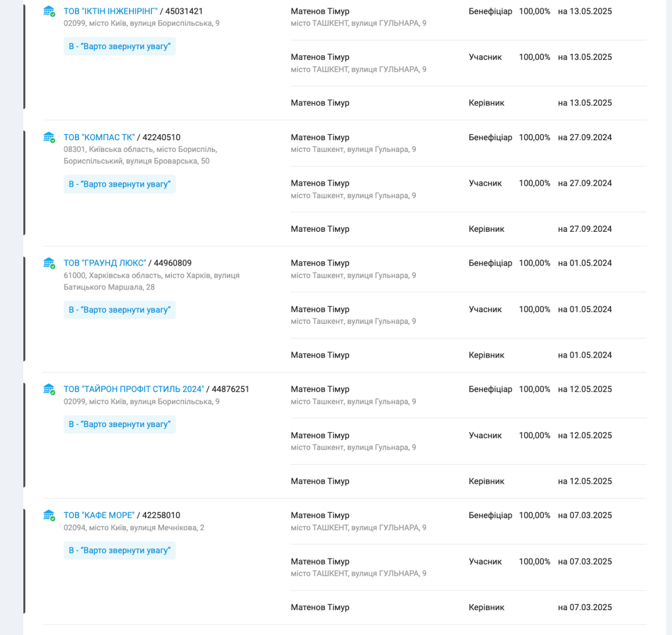Click attention badge for ТАЙРОН ПРОФІТ СТИЛЬ 2024
Image resolution: width=672 pixels, height=635 pixels.
click(x=120, y=424)
